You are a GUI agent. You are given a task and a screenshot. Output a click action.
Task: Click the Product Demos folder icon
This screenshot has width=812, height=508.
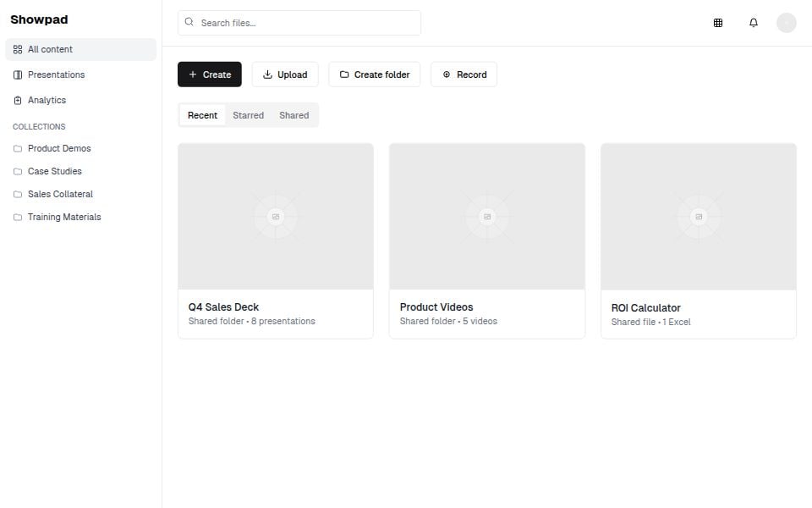pyautogui.click(x=18, y=148)
